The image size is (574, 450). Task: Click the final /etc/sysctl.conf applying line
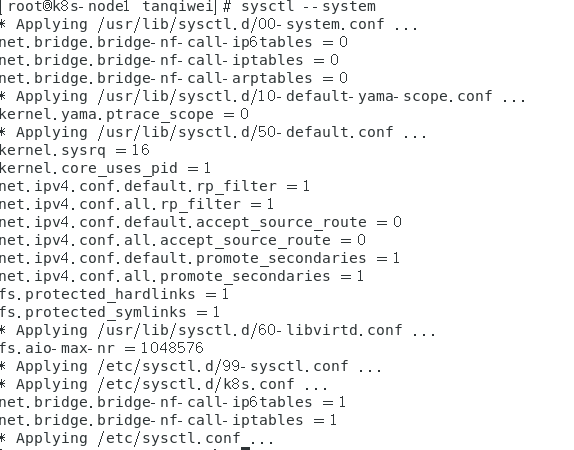click(137, 438)
